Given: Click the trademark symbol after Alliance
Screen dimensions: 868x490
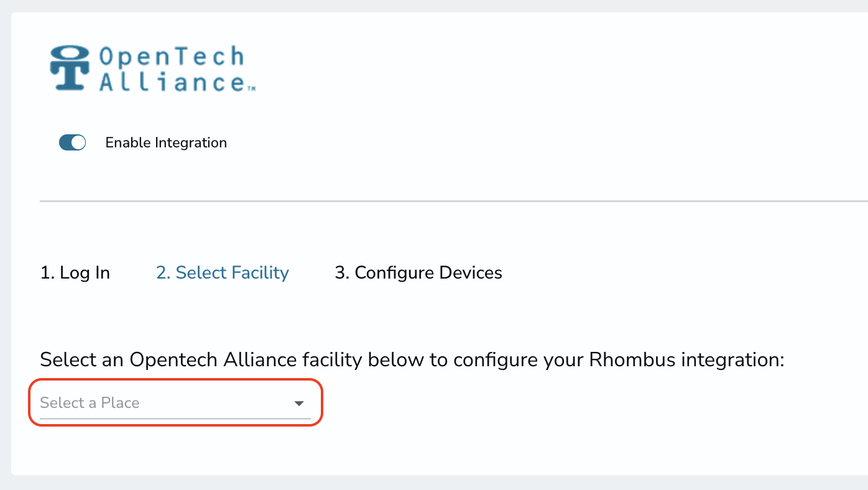Looking at the screenshot, I should point(252,89).
